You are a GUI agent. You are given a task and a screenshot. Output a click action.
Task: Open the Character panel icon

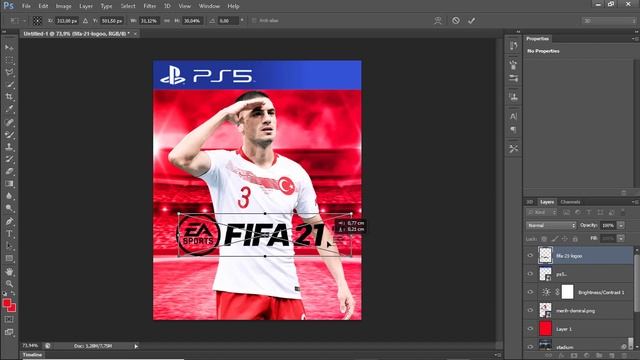[x=513, y=116]
